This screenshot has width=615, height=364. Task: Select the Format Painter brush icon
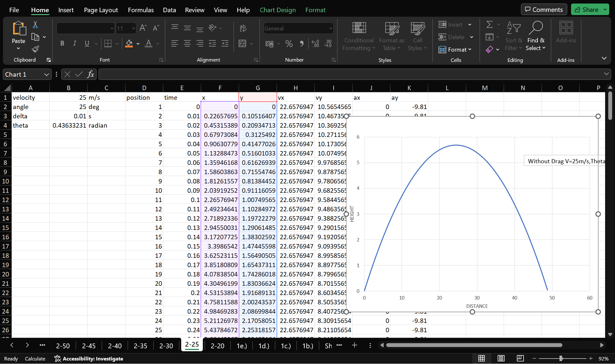tap(35, 49)
